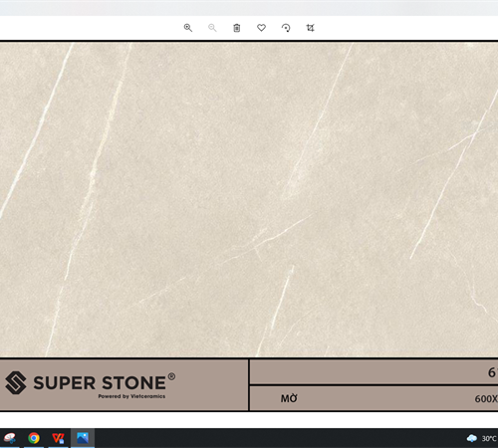Open the 30°C weather widget
This screenshot has width=498, height=448.
[482, 438]
